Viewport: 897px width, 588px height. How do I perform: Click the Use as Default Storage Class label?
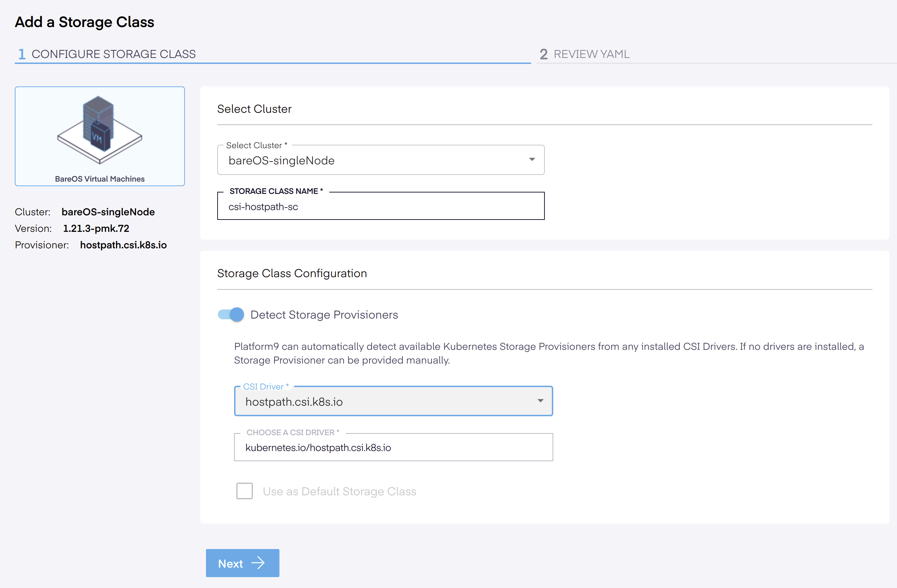click(x=339, y=491)
